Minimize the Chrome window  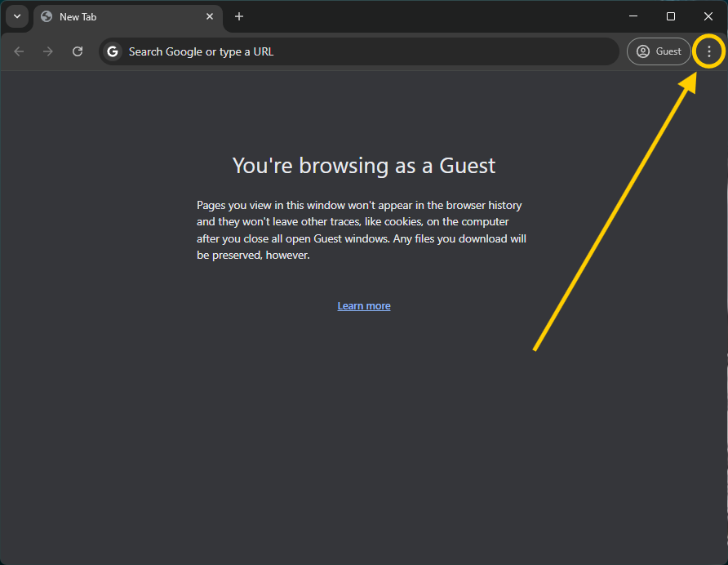(x=633, y=16)
